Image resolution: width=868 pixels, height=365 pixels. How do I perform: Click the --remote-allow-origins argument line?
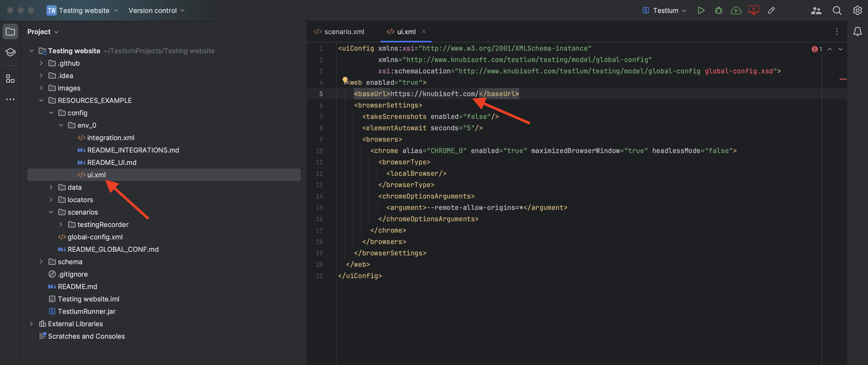pos(477,208)
